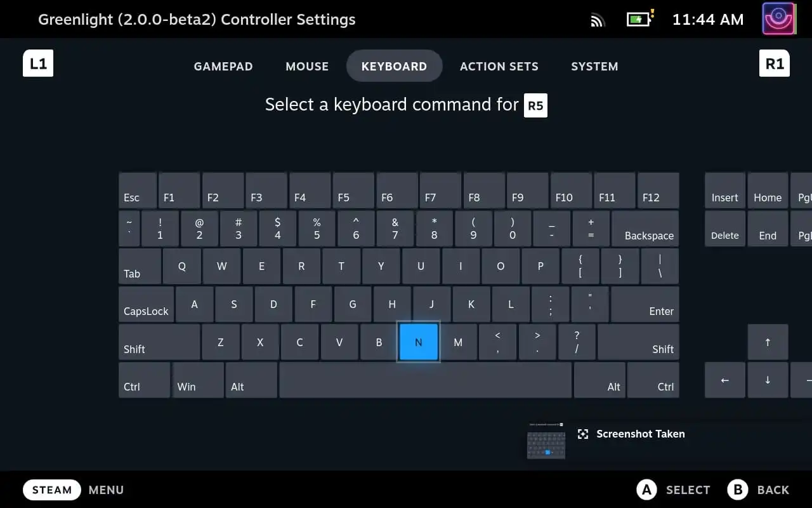Open the ACTION SETS tab
The width and height of the screenshot is (812, 508).
pyautogui.click(x=499, y=66)
